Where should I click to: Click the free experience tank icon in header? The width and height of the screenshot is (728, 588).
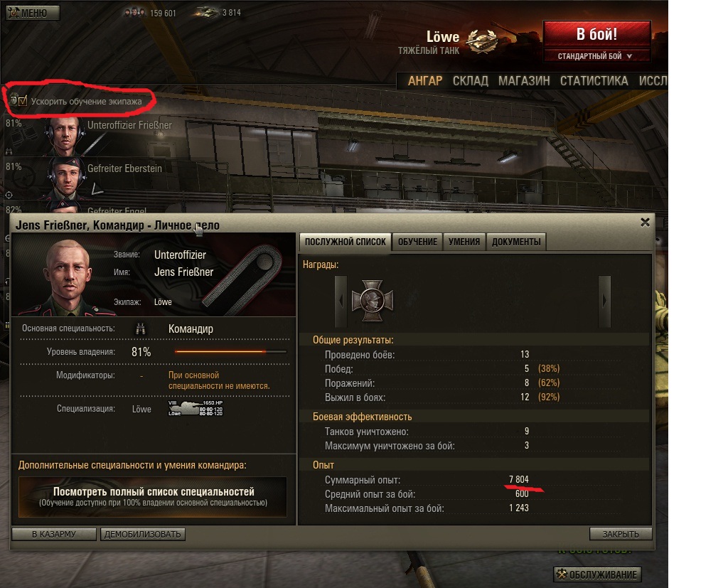[207, 13]
